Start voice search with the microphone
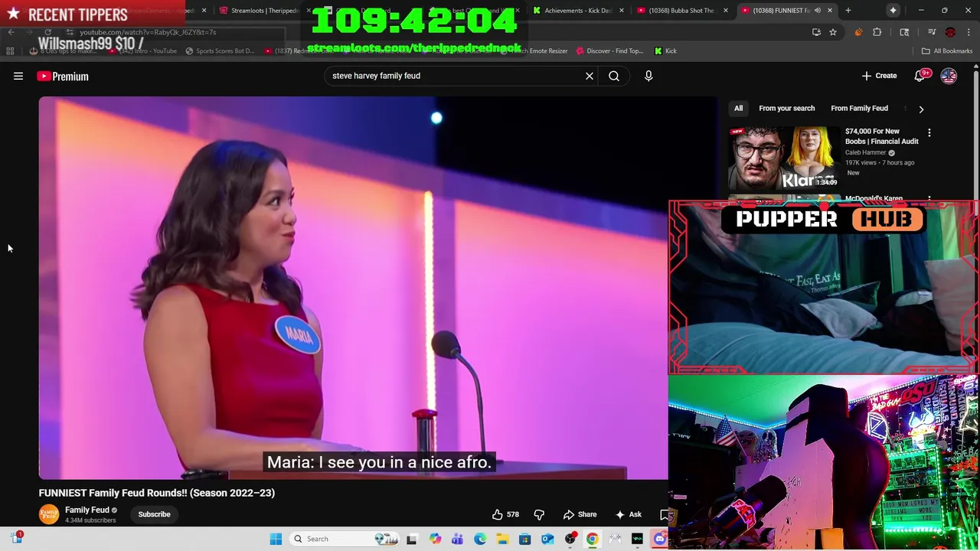Screen dimensions: 980x551 pos(648,76)
